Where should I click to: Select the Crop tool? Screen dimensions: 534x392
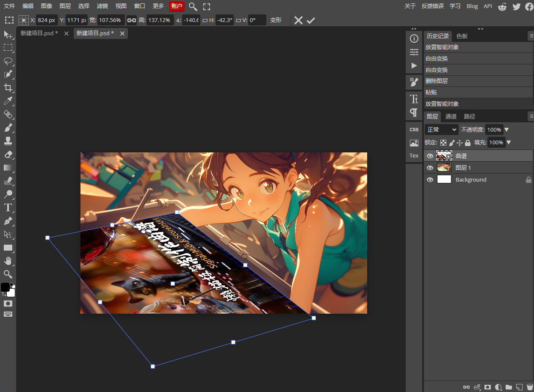[x=8, y=88]
